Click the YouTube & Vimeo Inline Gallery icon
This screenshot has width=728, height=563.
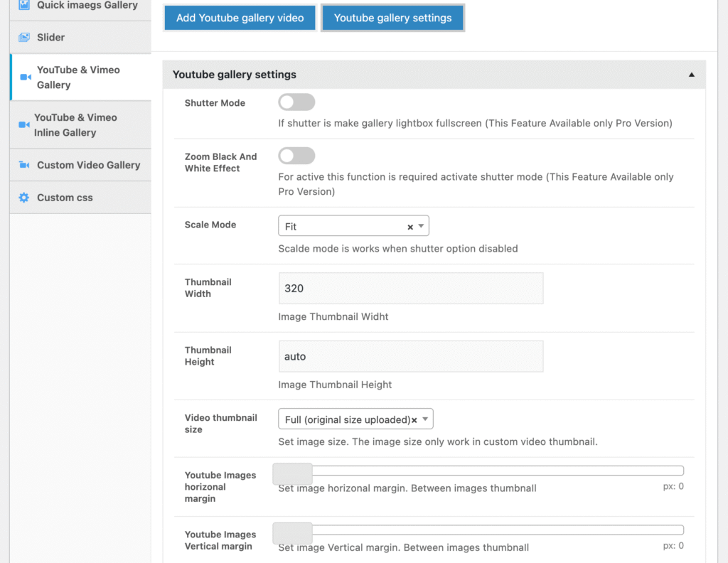23,125
